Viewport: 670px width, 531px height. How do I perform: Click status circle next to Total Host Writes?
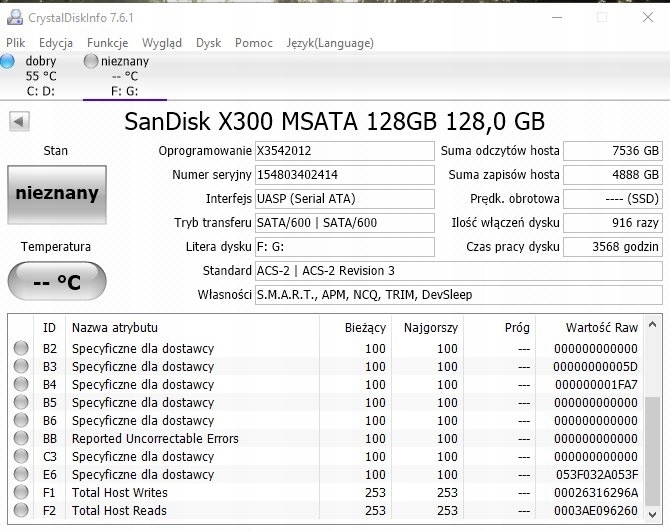click(21, 493)
